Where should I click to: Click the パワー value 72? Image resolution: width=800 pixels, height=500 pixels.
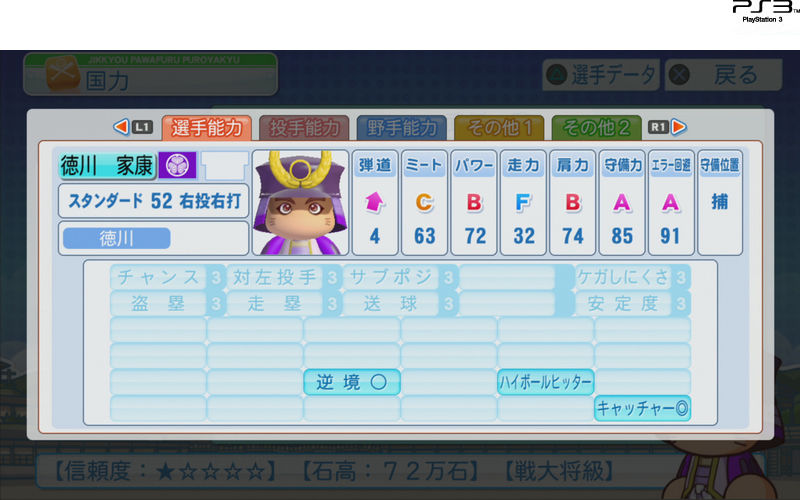475,236
